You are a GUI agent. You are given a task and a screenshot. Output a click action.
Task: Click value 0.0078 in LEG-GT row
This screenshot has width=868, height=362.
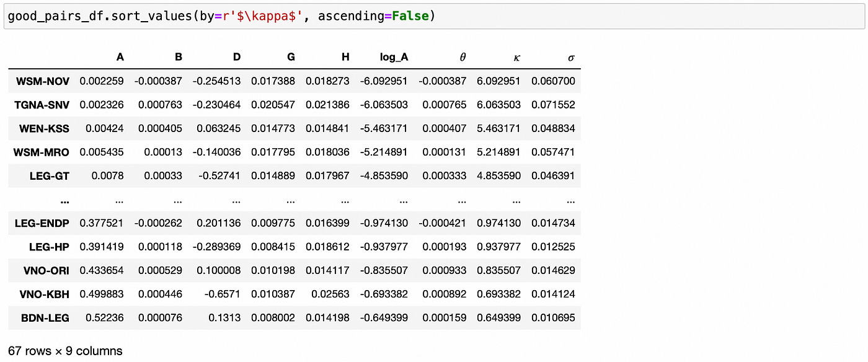108,176
